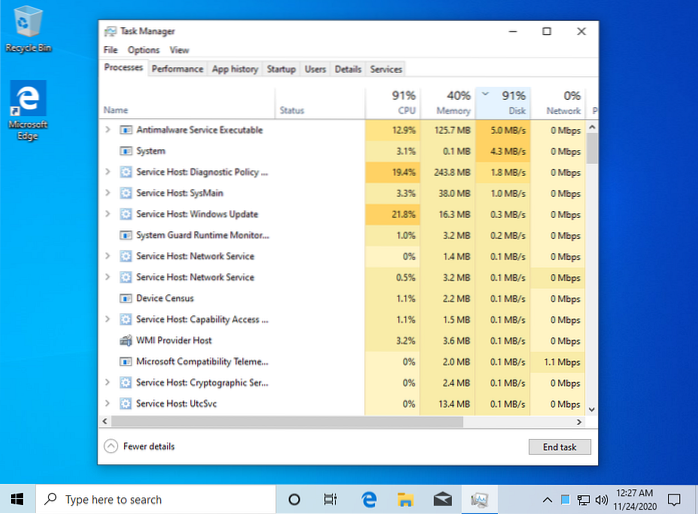The height and width of the screenshot is (514, 698).
Task: Expand Service Host: Diagnostic Policy entry
Action: [x=108, y=172]
